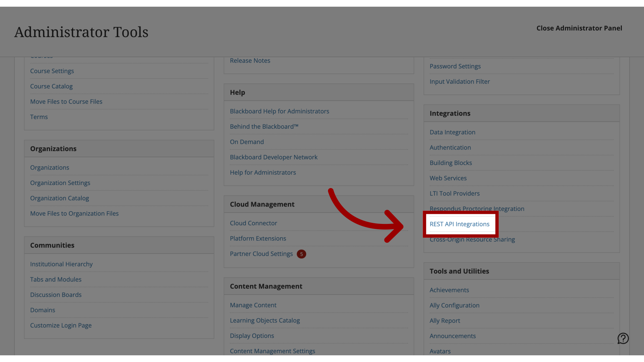Image resolution: width=644 pixels, height=362 pixels.
Task: Open Release Notes
Action: (x=250, y=61)
